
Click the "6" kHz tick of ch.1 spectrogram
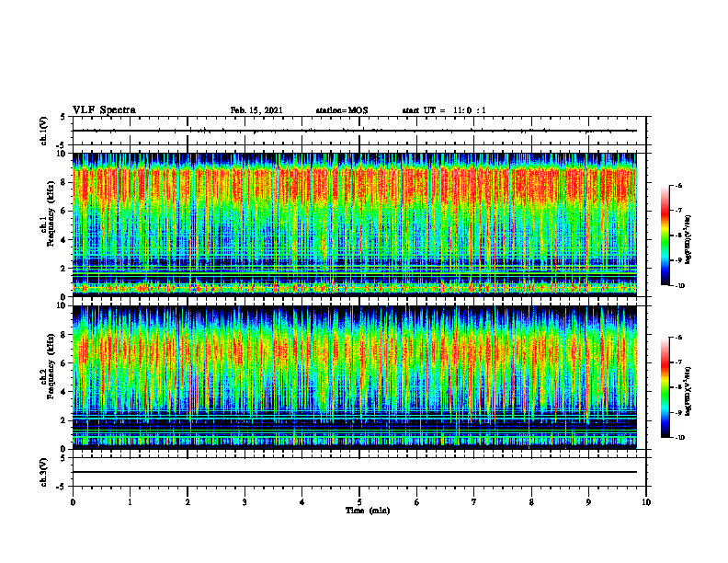click(63, 212)
